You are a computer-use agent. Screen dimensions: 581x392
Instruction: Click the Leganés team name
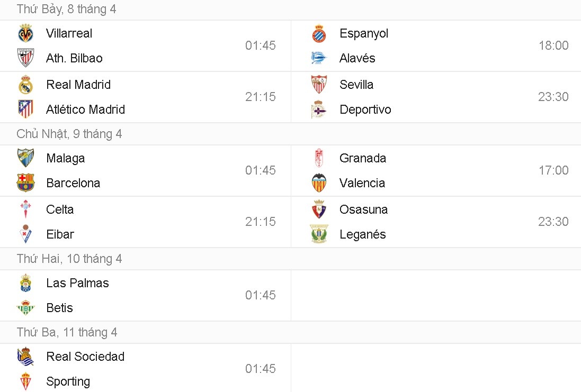click(x=363, y=234)
